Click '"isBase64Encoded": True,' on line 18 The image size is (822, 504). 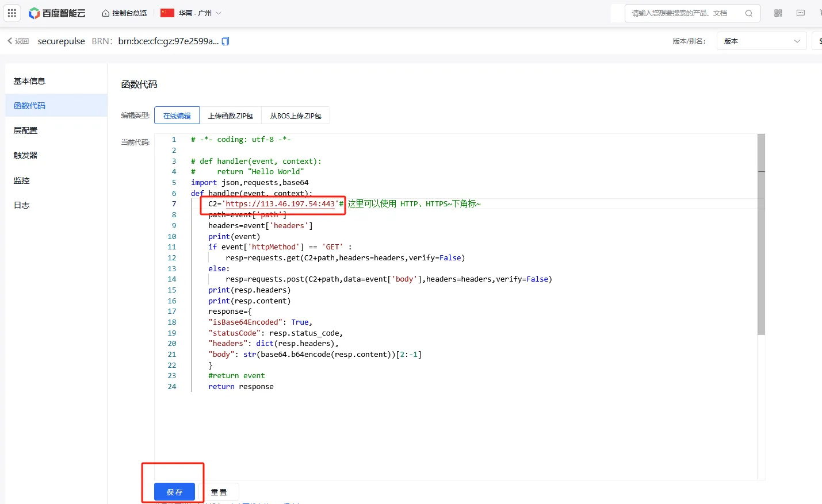point(261,322)
